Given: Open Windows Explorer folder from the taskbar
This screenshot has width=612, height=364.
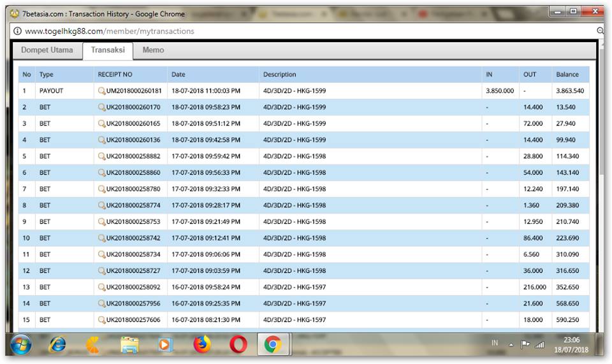Looking at the screenshot, I should coord(130,345).
